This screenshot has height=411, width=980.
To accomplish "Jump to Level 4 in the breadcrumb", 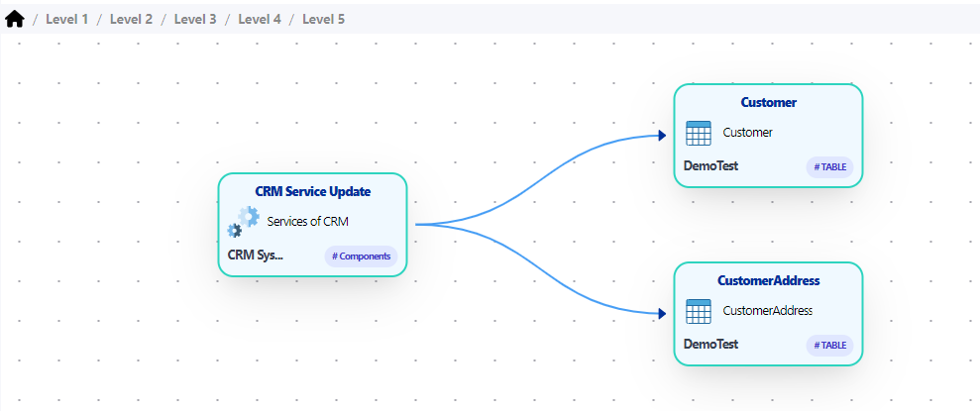I will (260, 19).
